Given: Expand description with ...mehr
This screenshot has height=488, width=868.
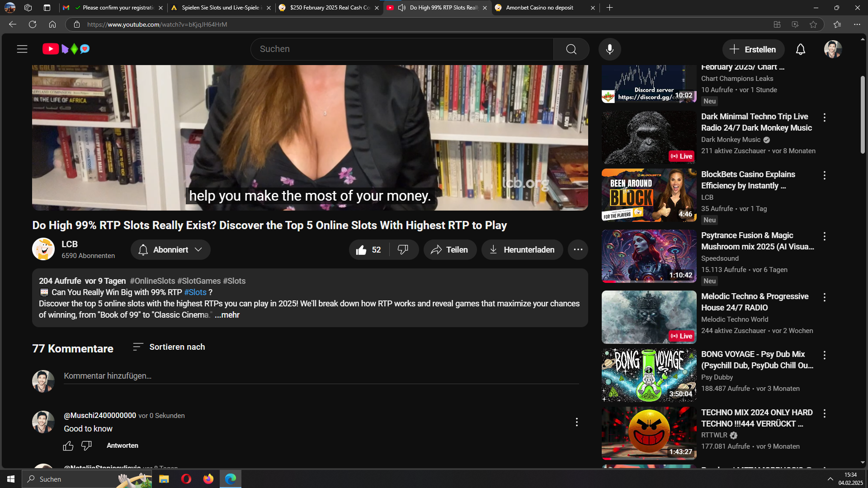Looking at the screenshot, I should pyautogui.click(x=227, y=315).
